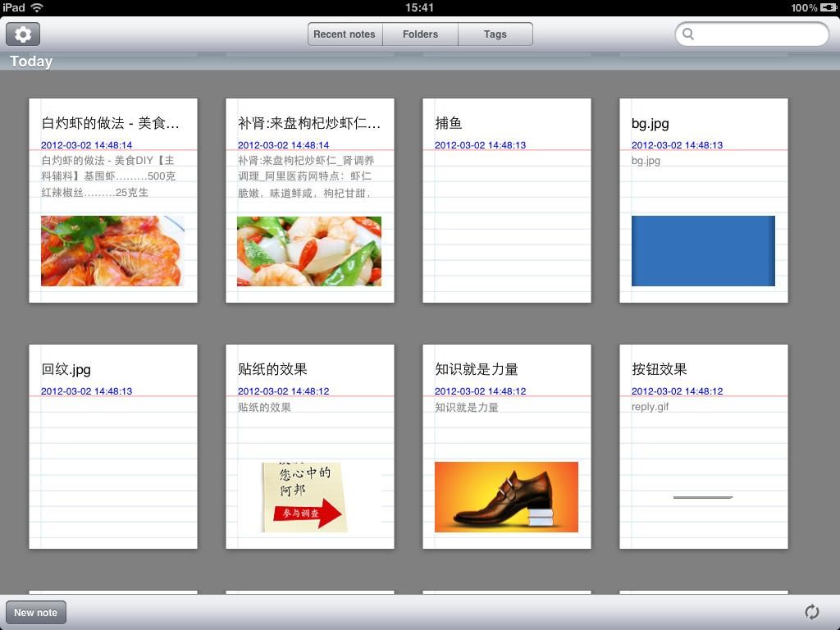The image size is (840, 630).
Task: Tap the Today section header
Action: [x=31, y=62]
